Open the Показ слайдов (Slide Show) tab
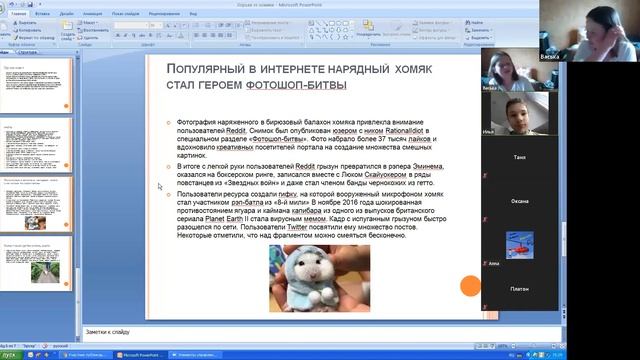Screen dimensions: 640x360 pos(126,13)
